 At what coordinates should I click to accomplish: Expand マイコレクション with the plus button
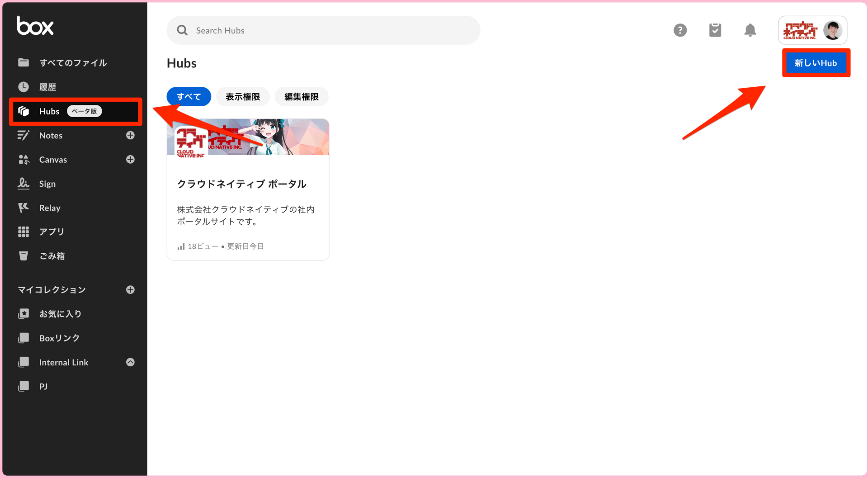(x=130, y=289)
